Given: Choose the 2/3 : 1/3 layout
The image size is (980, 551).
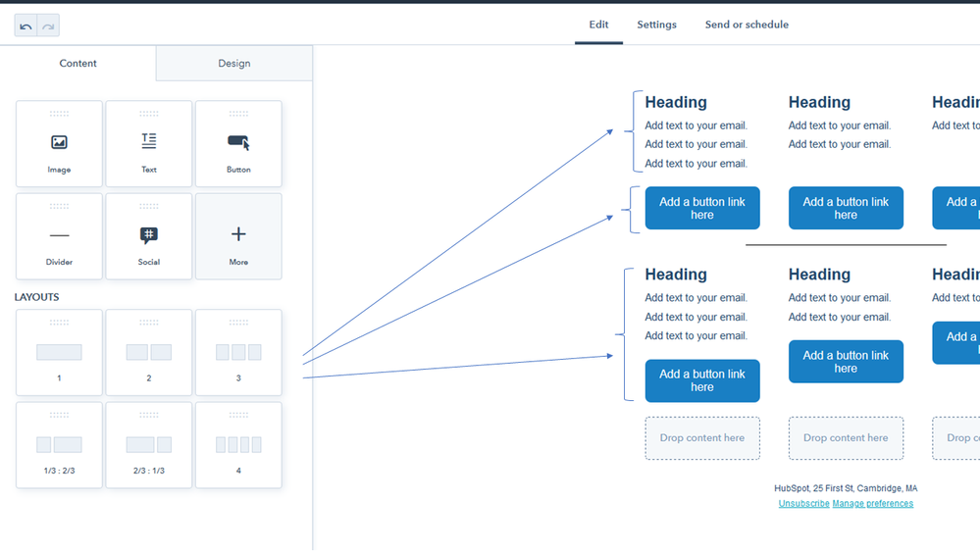Looking at the screenshot, I should tap(149, 445).
